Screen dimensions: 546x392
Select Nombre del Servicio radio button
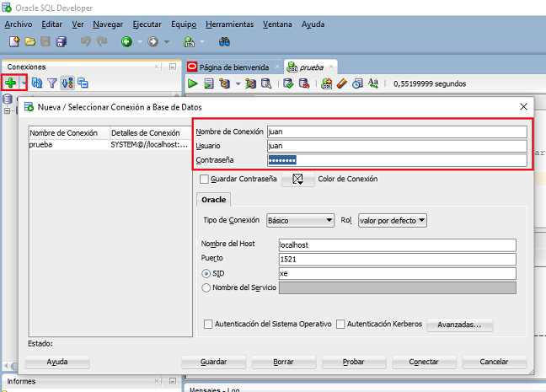[x=206, y=287]
